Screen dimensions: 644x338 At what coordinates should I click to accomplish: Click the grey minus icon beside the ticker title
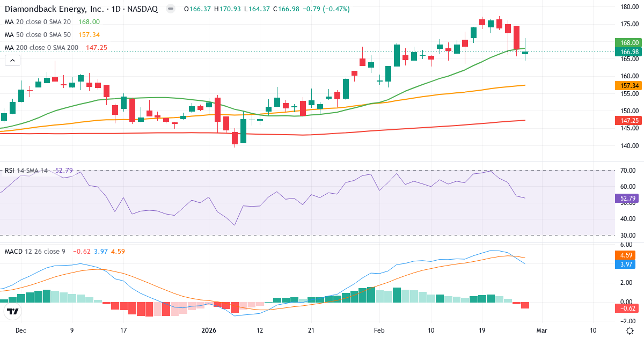tap(170, 9)
